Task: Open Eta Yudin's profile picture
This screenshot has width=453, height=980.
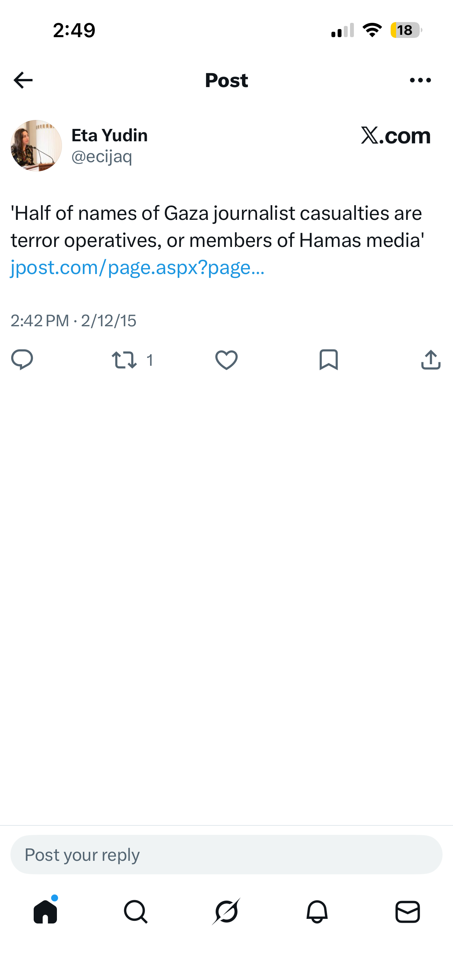Action: (36, 146)
